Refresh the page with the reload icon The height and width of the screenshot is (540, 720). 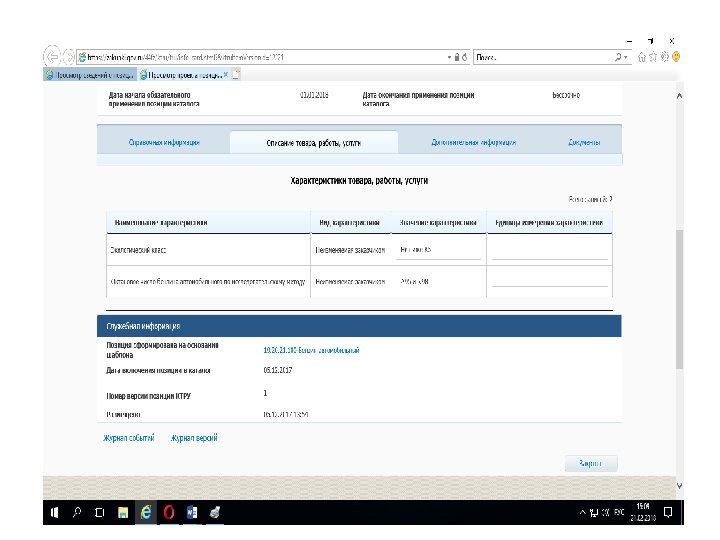[x=465, y=57]
